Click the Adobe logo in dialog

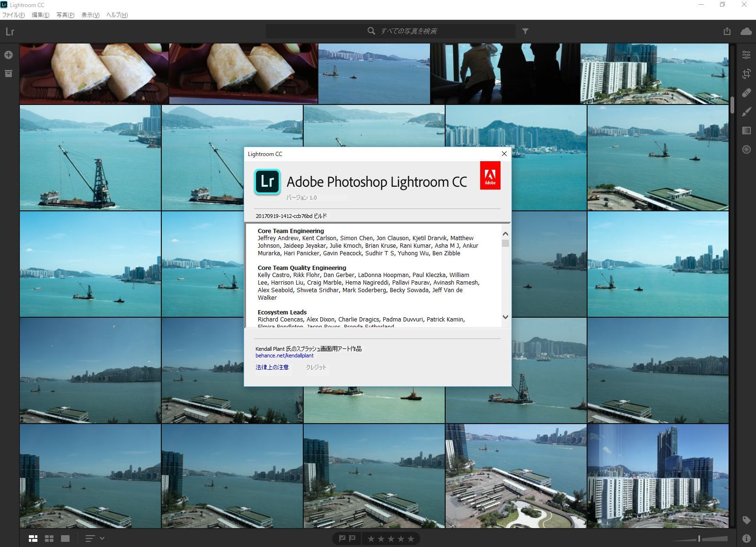(x=490, y=175)
